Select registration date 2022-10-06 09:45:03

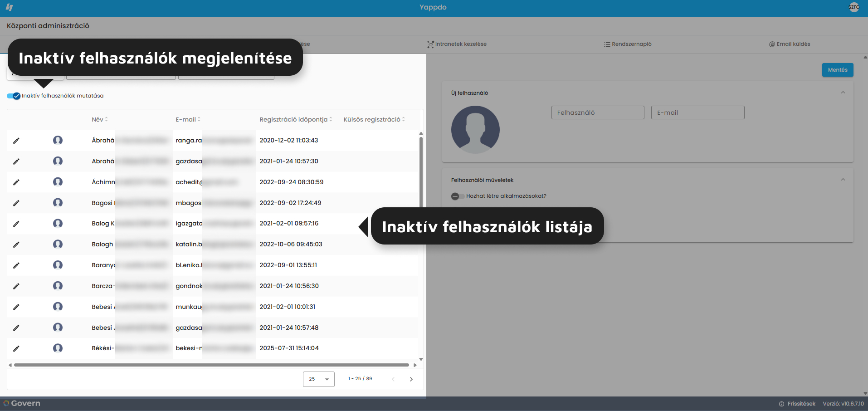291,244
